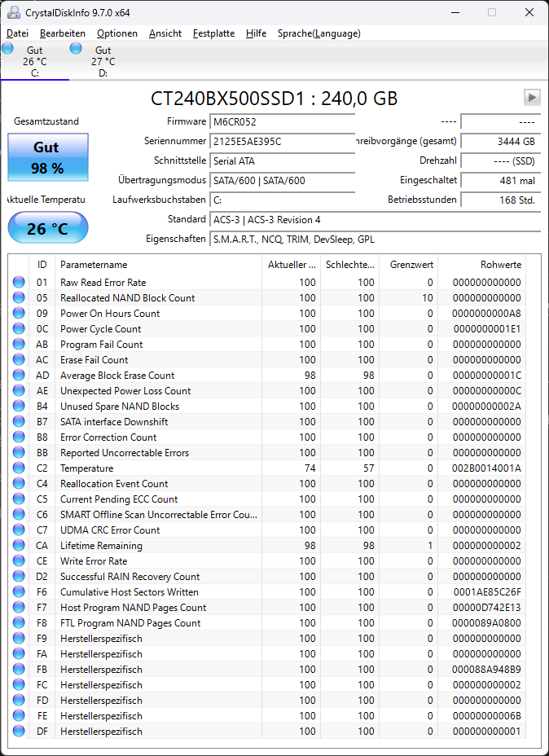Click status icon of Raw Read Error Rate

[x=19, y=282]
